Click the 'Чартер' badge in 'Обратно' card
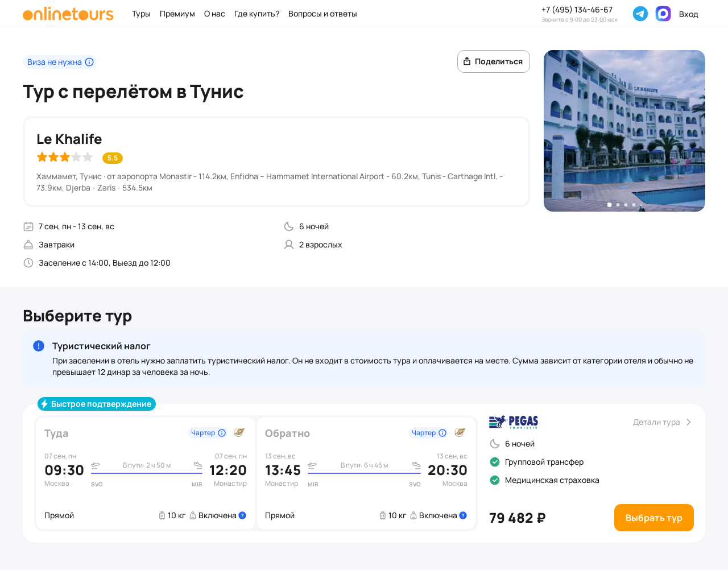 coord(429,433)
